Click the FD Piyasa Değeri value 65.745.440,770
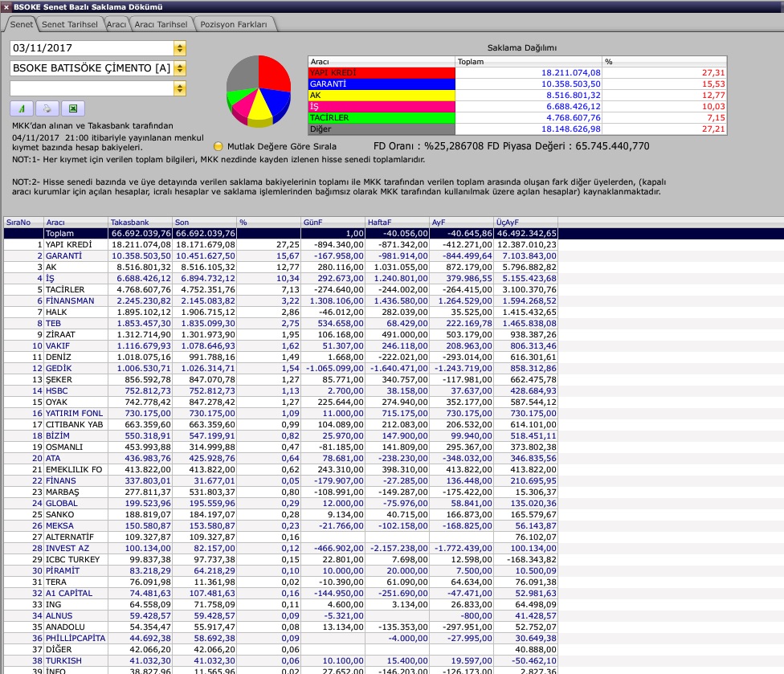The height and width of the screenshot is (674, 784). tap(612, 146)
